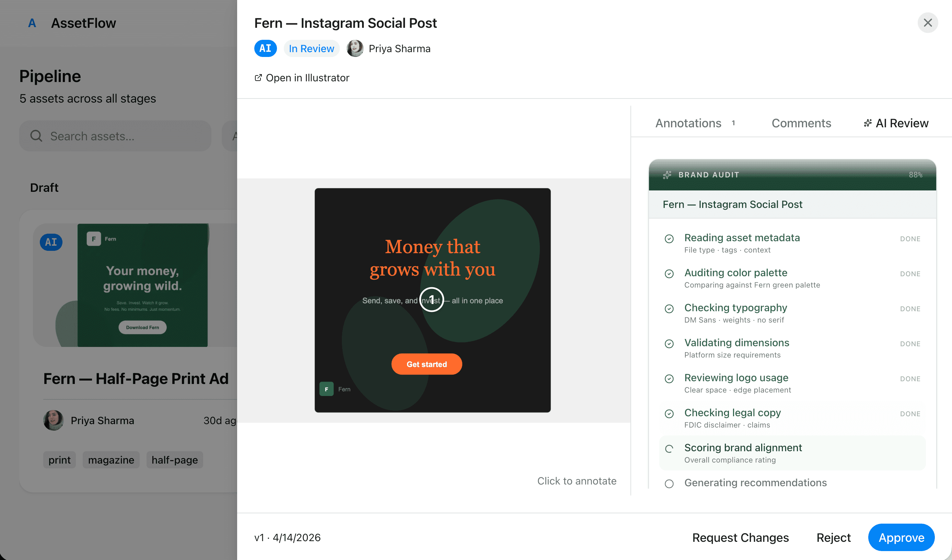This screenshot has height=560, width=952.
Task: Select the Reading asset metadata step
Action: click(792, 243)
